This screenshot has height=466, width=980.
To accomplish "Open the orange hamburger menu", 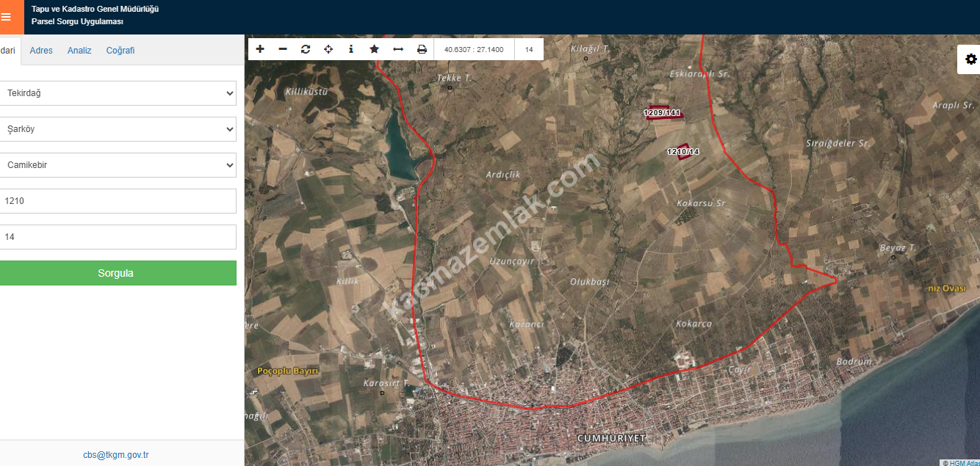I will point(7,17).
